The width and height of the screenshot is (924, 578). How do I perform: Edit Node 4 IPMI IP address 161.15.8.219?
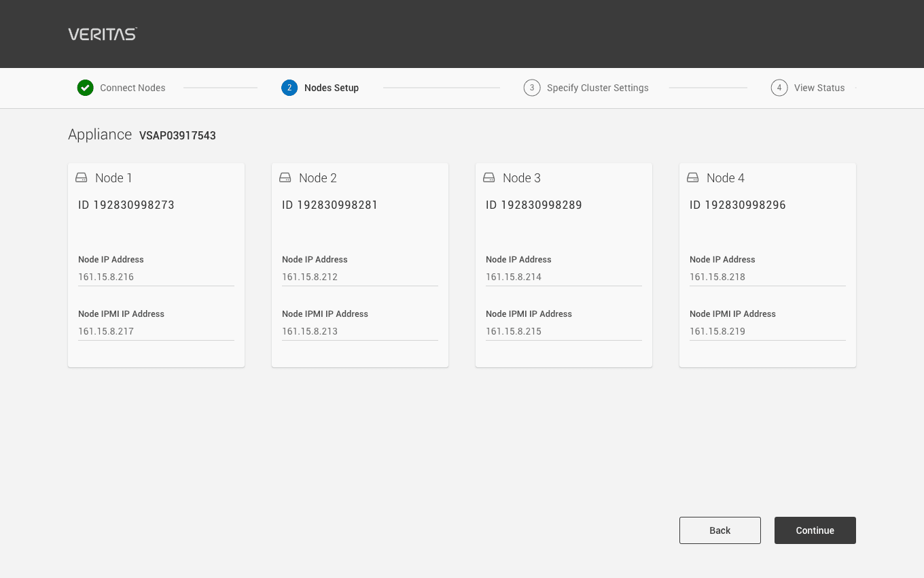768,331
